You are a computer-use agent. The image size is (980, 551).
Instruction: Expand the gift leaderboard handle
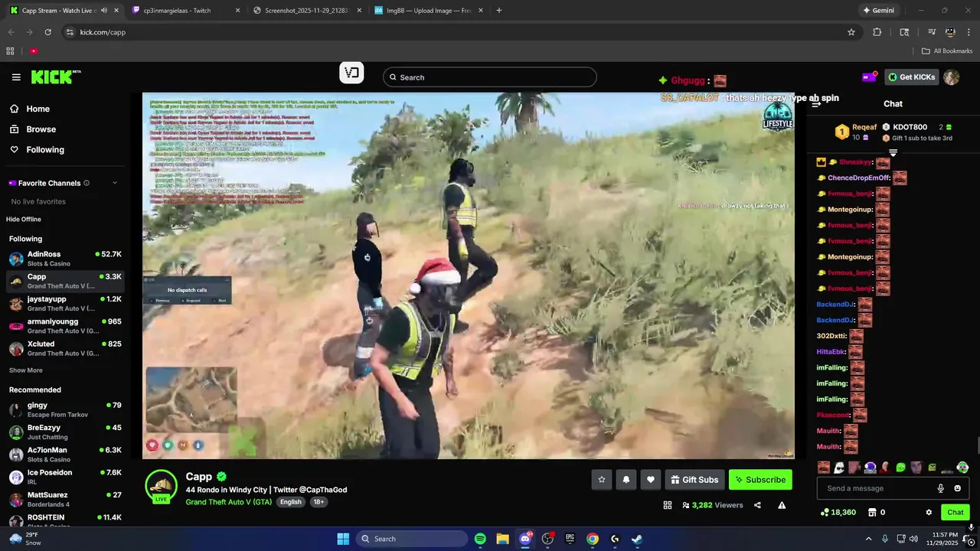(893, 153)
